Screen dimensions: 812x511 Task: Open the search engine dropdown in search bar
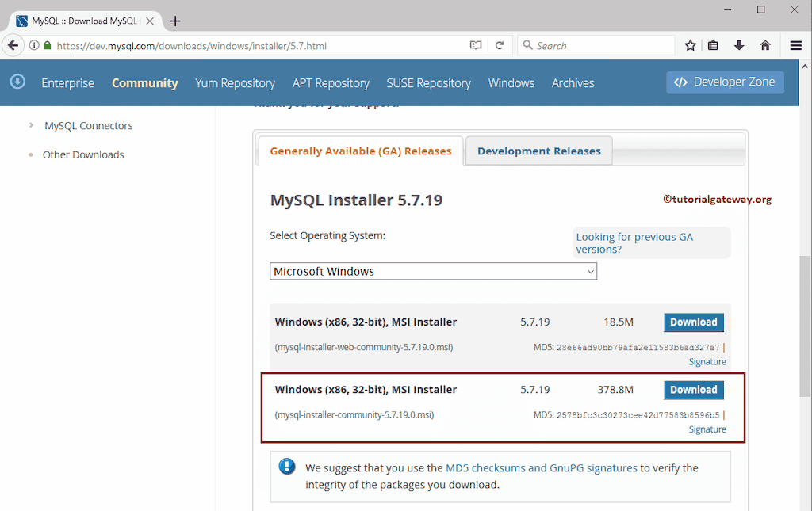coord(528,45)
